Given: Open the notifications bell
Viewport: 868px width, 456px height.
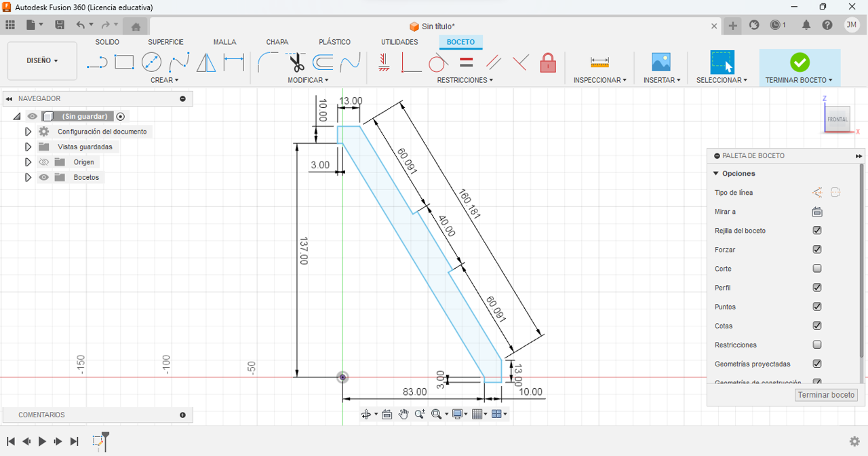Looking at the screenshot, I should click(x=806, y=25).
